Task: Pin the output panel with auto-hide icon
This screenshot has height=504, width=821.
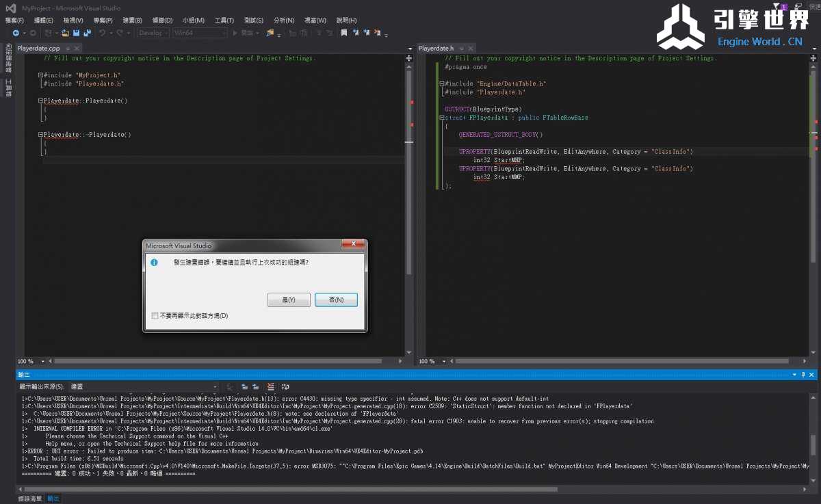Action: pos(803,375)
